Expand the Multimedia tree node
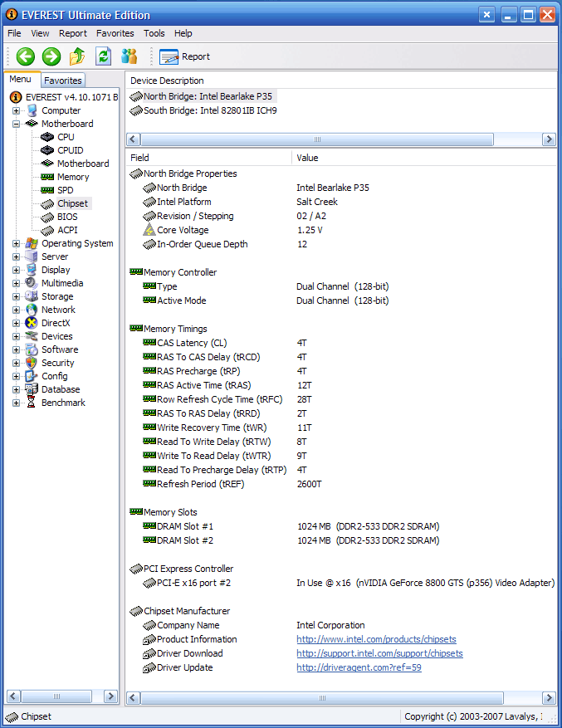The height and width of the screenshot is (728, 562). coord(17,283)
